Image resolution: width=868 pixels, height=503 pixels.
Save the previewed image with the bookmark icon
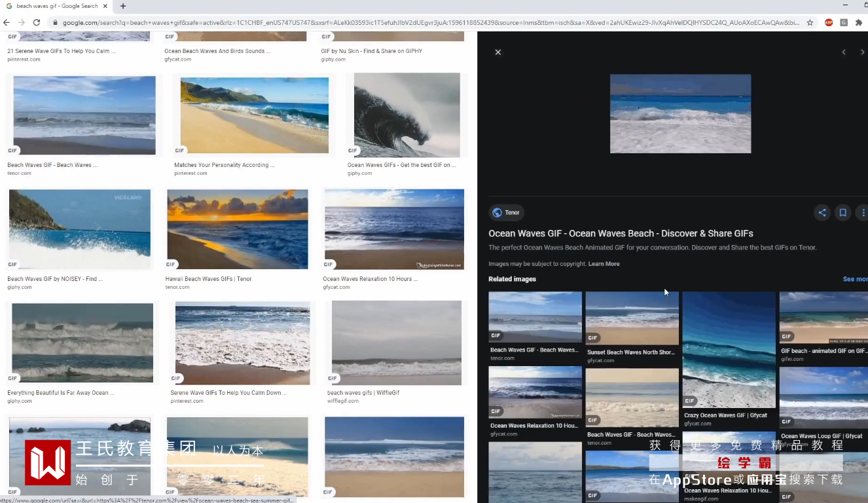843,212
